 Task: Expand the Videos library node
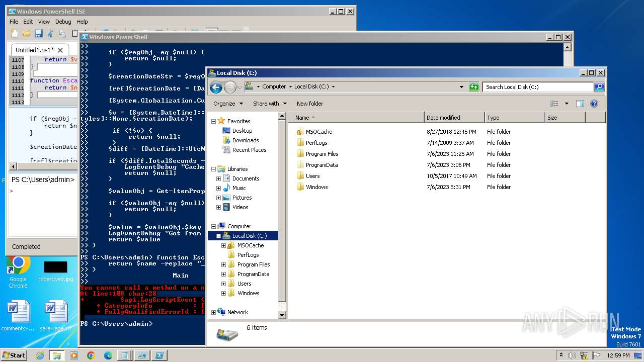tap(218, 207)
